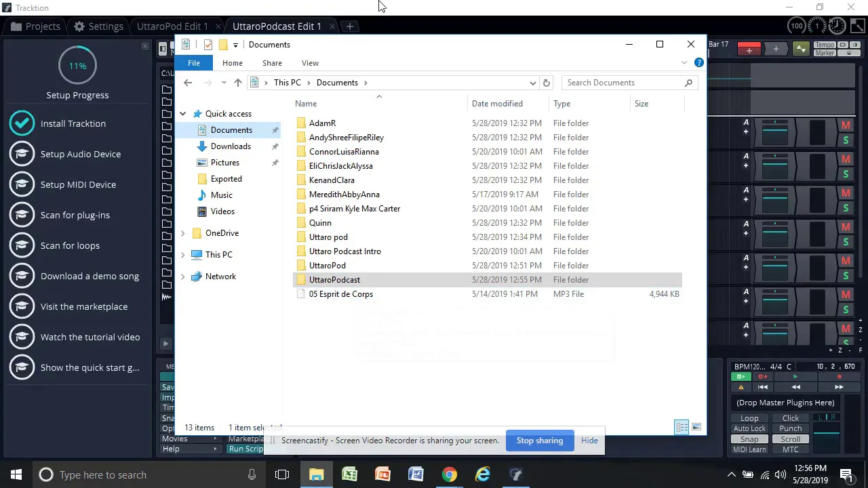The image size is (868, 488).
Task: Toggle the MTC button
Action: tap(790, 449)
